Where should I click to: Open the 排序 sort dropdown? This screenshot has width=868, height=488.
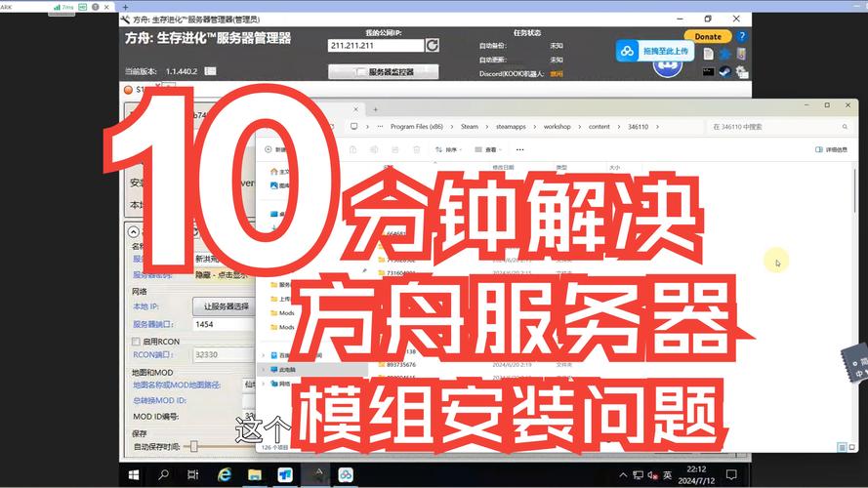pos(449,149)
